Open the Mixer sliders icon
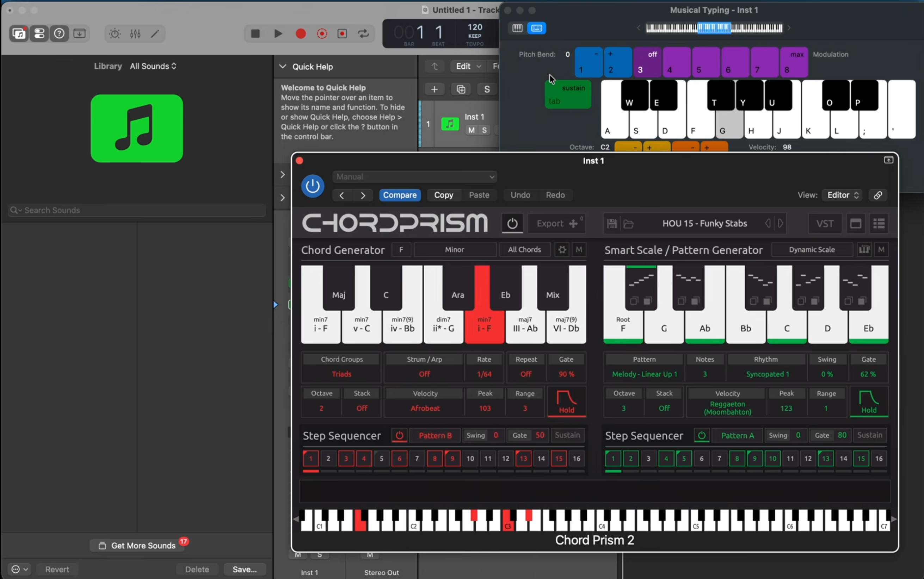Screen dimensions: 924x579 tap(135, 34)
